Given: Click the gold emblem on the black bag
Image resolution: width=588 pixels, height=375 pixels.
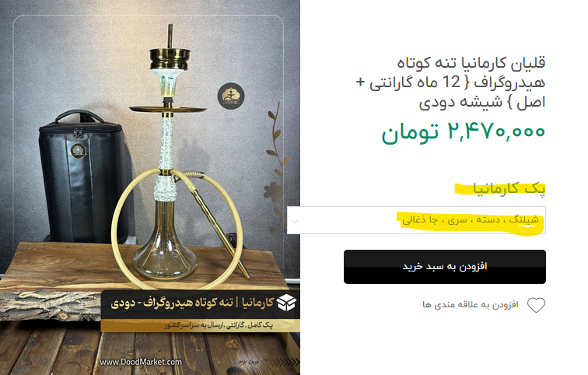Looking at the screenshot, I should coord(78,150).
